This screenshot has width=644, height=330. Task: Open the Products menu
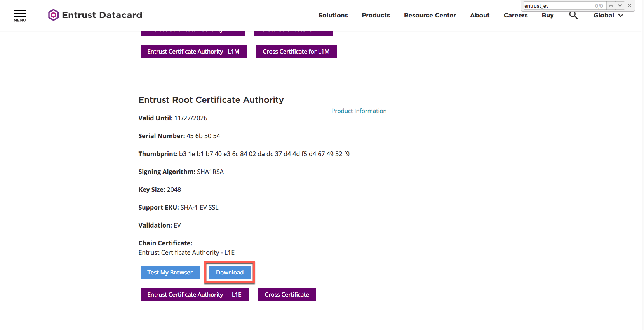tap(376, 15)
